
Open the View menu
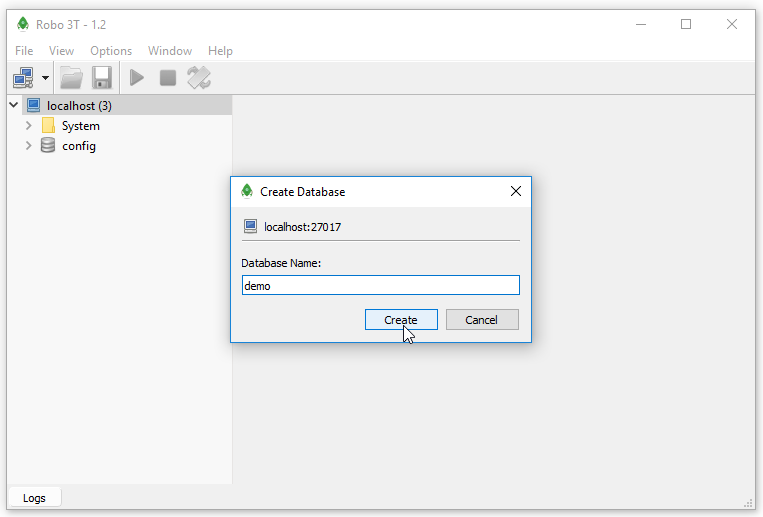[61, 51]
